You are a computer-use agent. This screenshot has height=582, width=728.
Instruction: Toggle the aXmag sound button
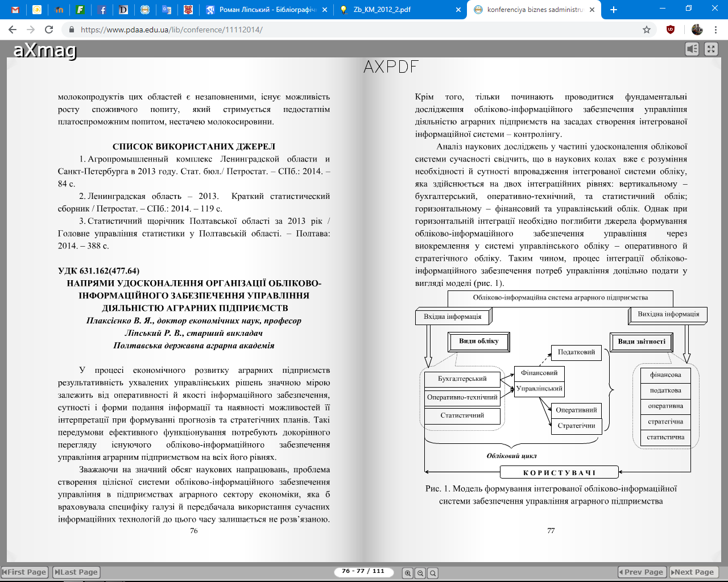692,49
